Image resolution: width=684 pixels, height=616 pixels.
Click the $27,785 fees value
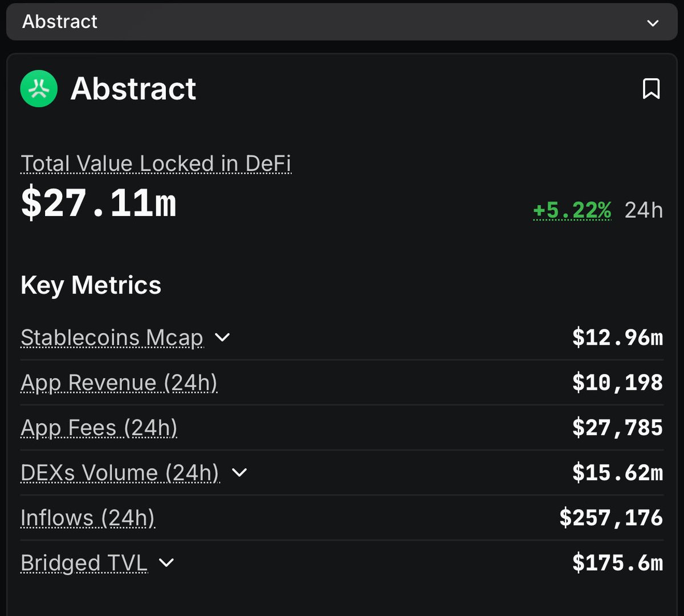[x=617, y=427]
